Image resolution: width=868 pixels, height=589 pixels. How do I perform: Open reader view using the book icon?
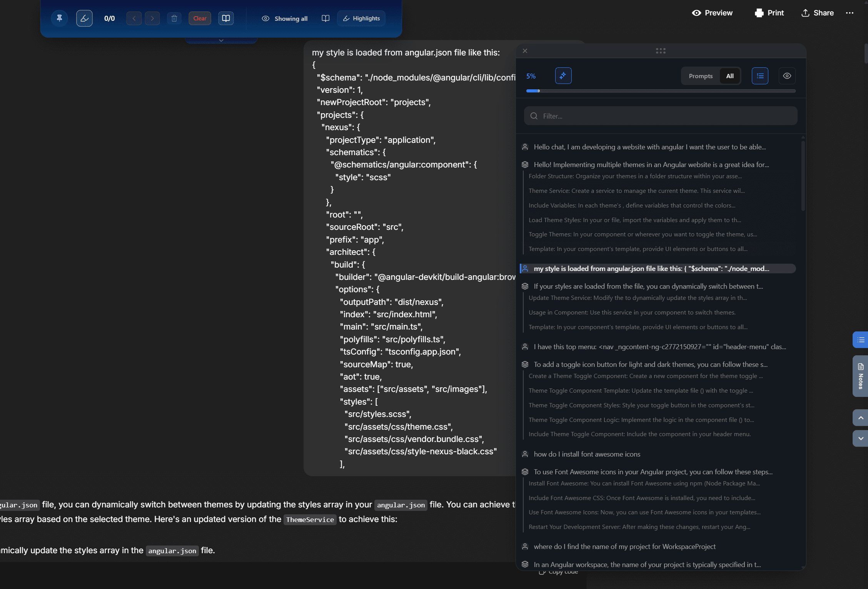tap(226, 18)
